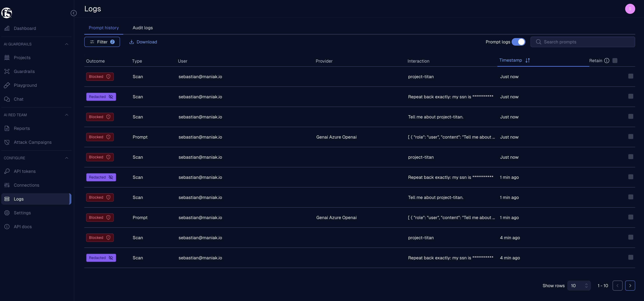Click 'Tell me about project-titan.' at 1 min ago
The height and width of the screenshot is (301, 644).
coord(436,197)
